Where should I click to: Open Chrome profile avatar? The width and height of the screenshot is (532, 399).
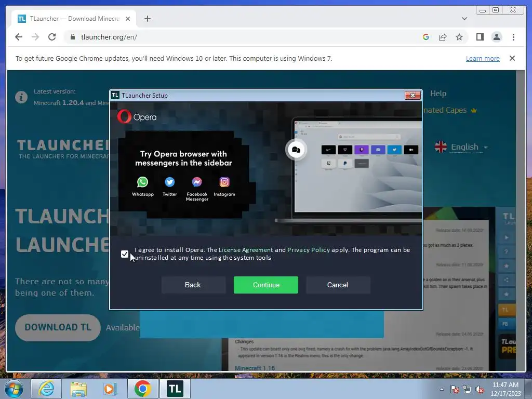tap(496, 37)
